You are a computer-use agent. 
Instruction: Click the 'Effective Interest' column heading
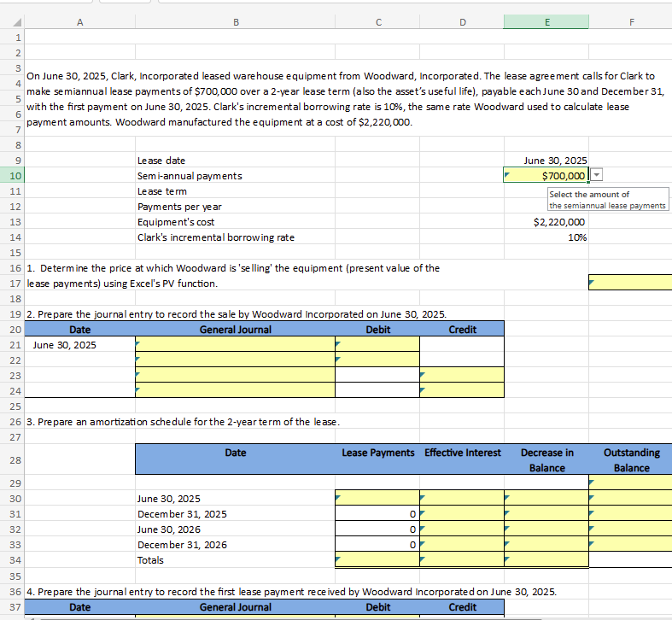coord(463,453)
